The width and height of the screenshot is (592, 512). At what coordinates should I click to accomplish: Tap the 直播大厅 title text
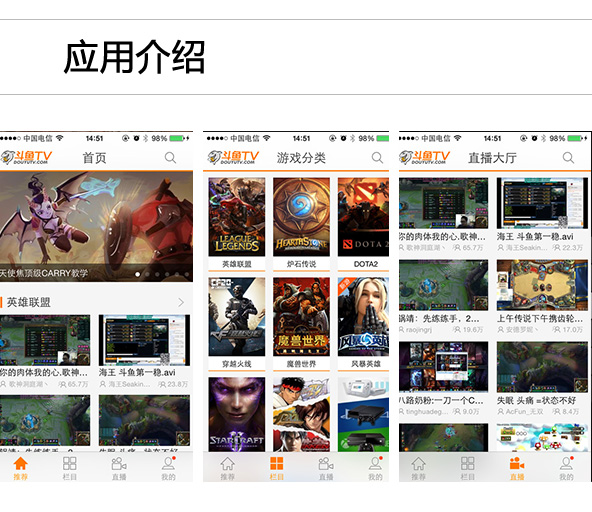492,158
